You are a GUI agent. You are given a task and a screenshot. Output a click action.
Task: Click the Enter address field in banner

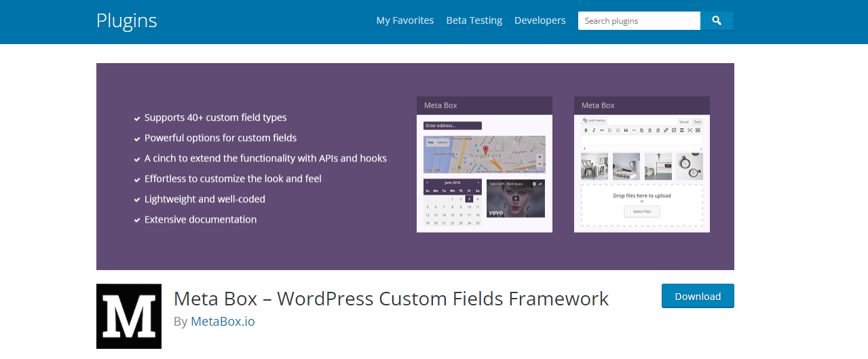[453, 126]
